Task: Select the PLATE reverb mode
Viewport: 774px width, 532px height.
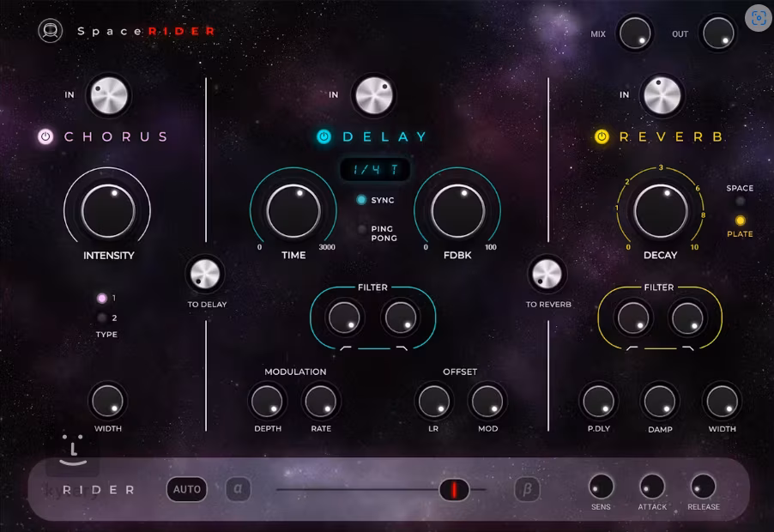Action: click(740, 221)
